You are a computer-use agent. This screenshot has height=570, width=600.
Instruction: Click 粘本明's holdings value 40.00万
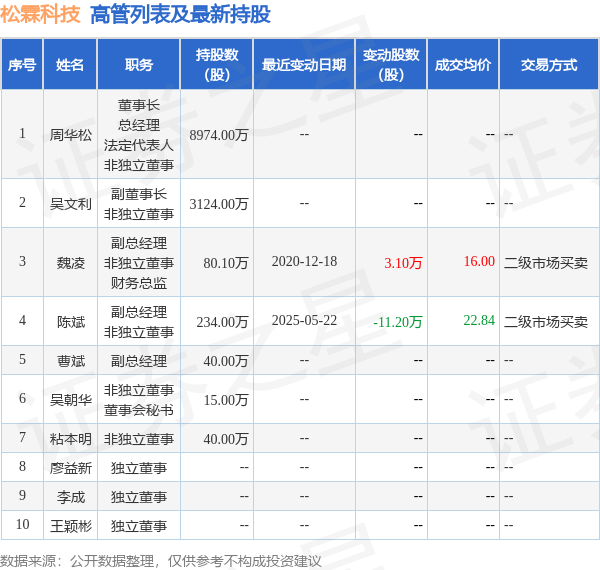click(226, 439)
